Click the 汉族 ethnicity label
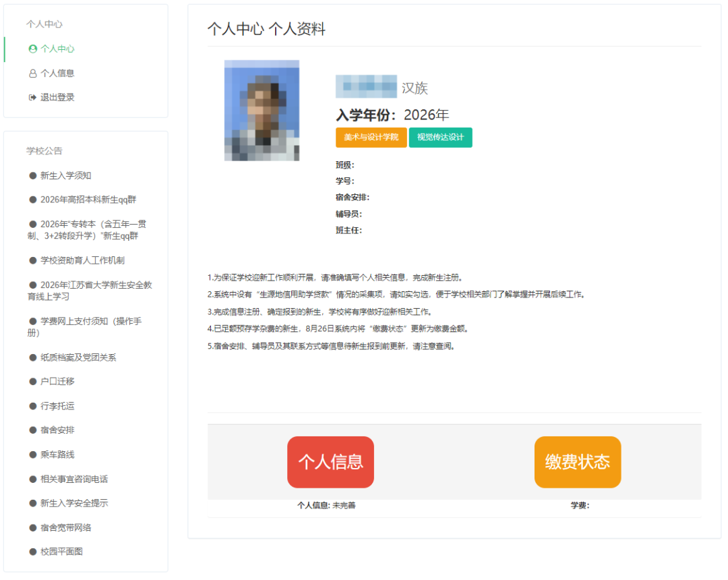Image resolution: width=728 pixels, height=580 pixels. tap(415, 88)
